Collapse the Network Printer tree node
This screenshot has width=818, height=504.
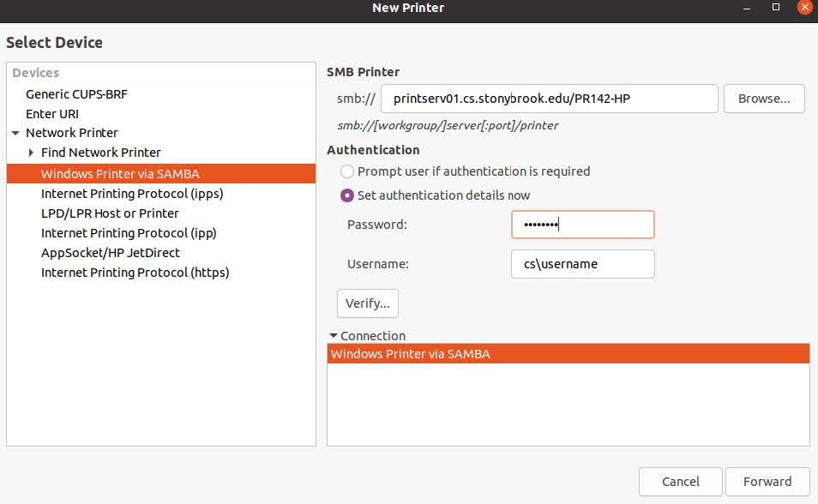[16, 133]
